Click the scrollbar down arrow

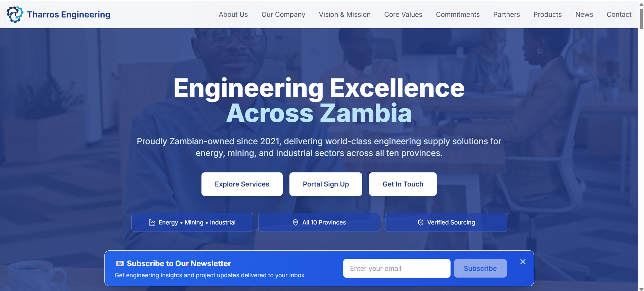641,289
